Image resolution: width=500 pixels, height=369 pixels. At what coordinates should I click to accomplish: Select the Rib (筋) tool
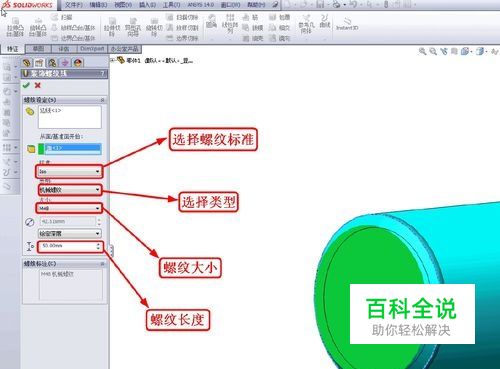(250, 17)
